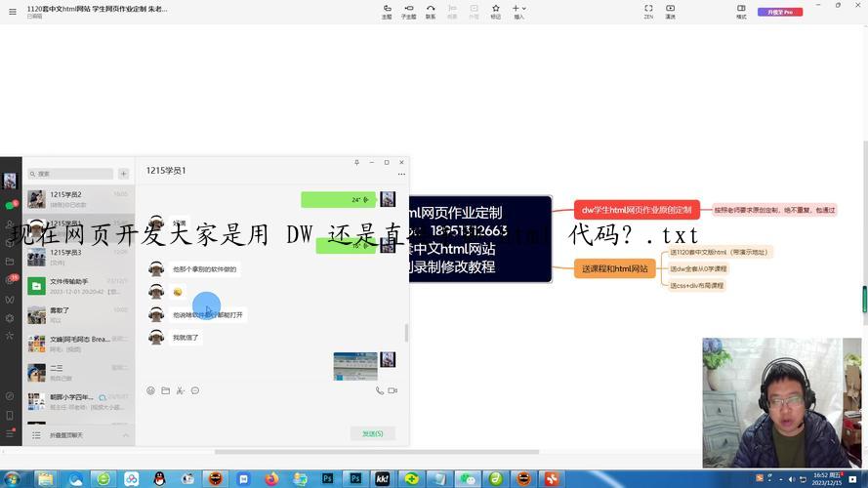Open chat history bubble icon in chat toolbar

[x=195, y=390]
